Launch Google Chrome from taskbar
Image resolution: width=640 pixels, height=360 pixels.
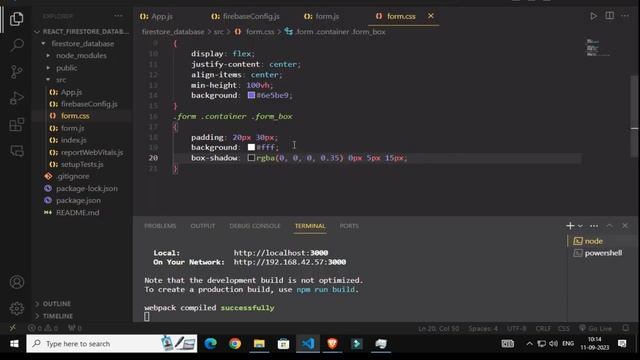pos(235,344)
